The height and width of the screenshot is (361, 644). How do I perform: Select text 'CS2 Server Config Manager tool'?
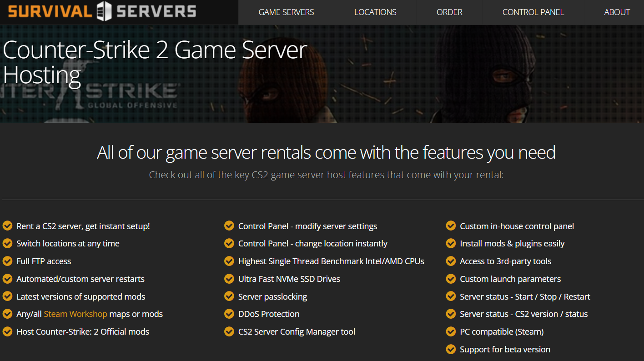(x=297, y=332)
